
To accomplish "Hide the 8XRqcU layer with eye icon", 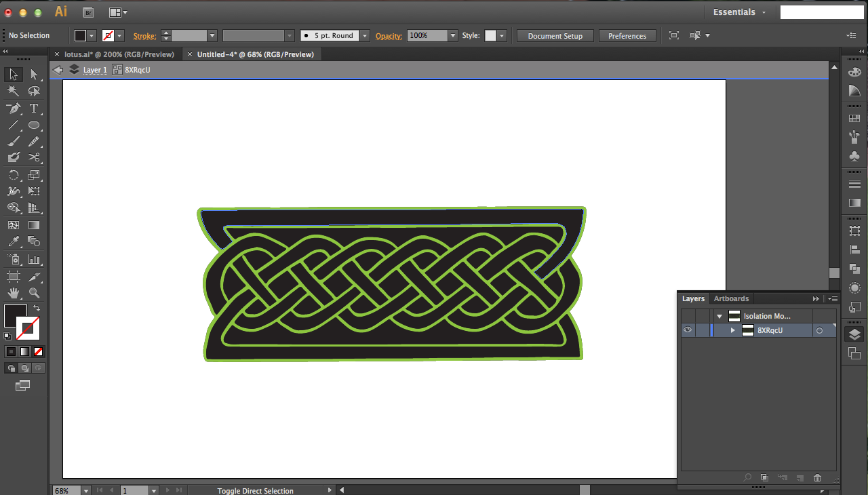I will point(688,330).
